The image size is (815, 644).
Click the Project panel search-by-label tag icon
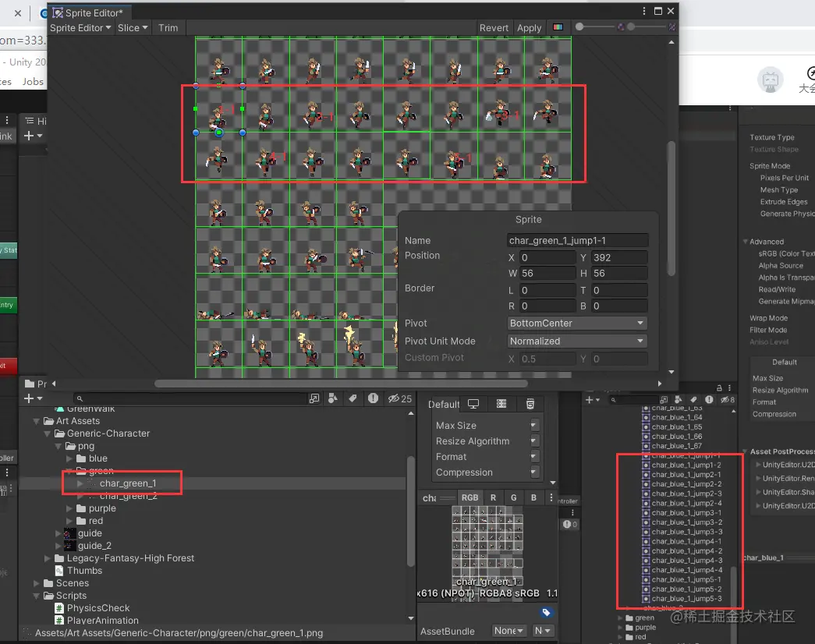click(353, 398)
